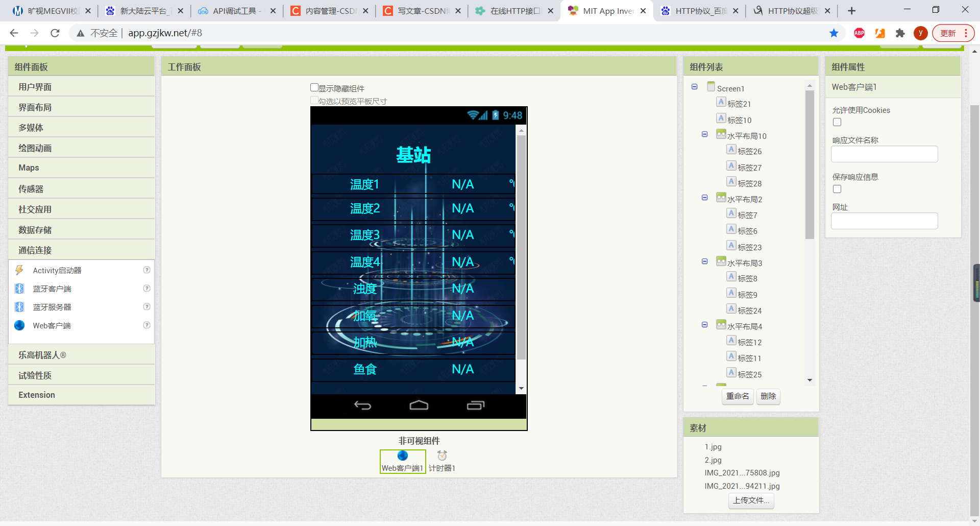Collapse the 水平布局4 tree node
The width and height of the screenshot is (980, 526).
pos(705,325)
